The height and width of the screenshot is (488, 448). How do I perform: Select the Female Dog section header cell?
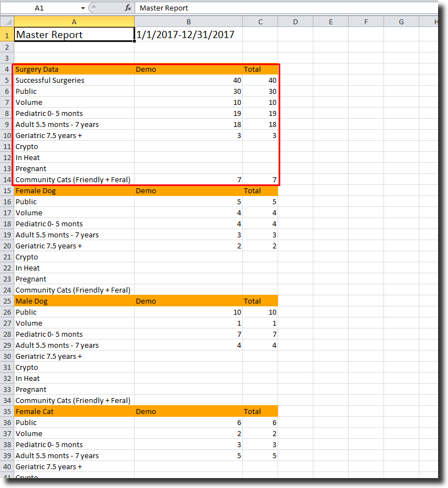(74, 190)
